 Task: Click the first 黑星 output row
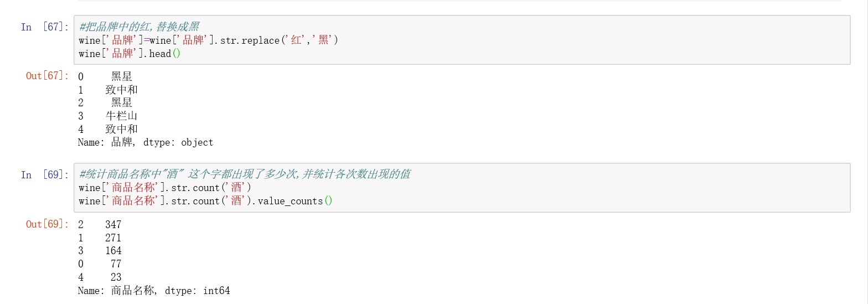(x=121, y=76)
